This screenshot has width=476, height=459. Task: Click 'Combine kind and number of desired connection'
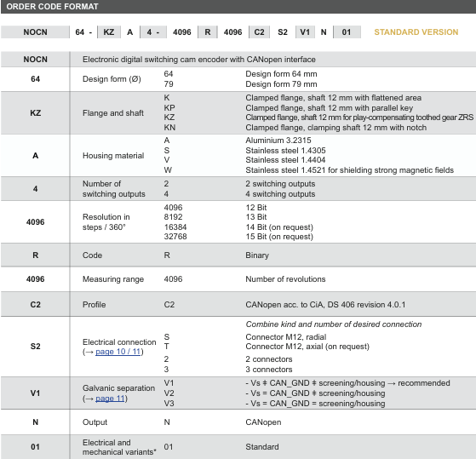tap(334, 324)
